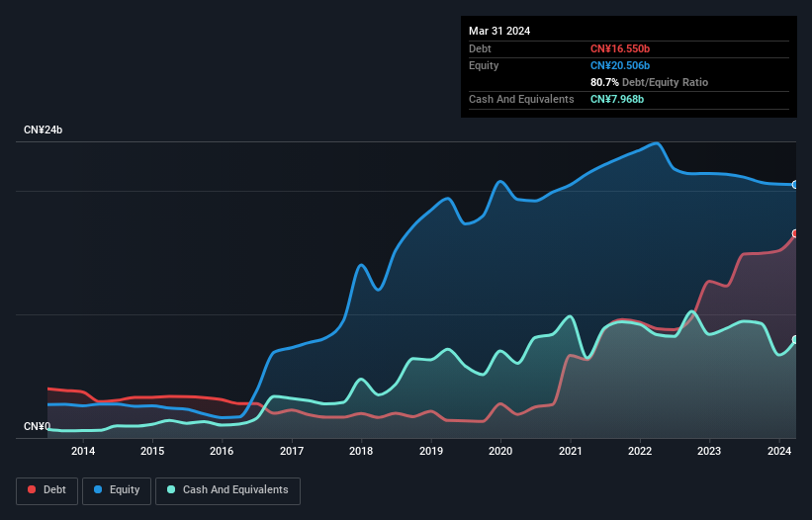Click the 2023 x-axis label

(x=709, y=451)
